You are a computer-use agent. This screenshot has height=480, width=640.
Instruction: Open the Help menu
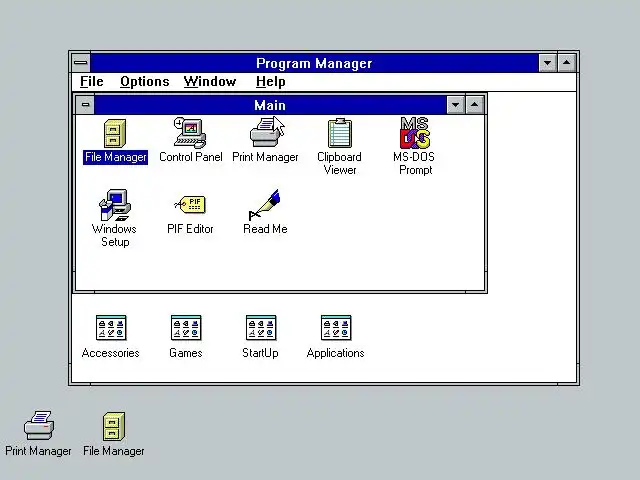coord(271,82)
